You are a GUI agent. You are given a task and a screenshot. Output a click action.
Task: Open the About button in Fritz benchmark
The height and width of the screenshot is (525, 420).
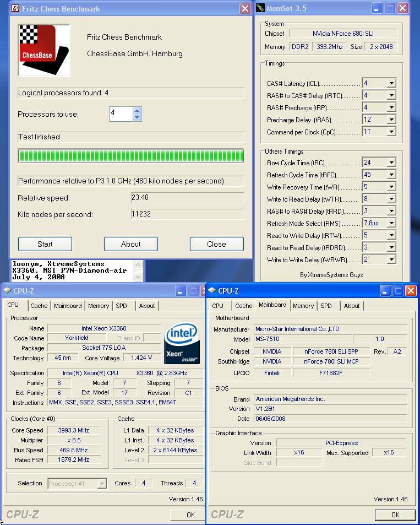click(x=131, y=244)
